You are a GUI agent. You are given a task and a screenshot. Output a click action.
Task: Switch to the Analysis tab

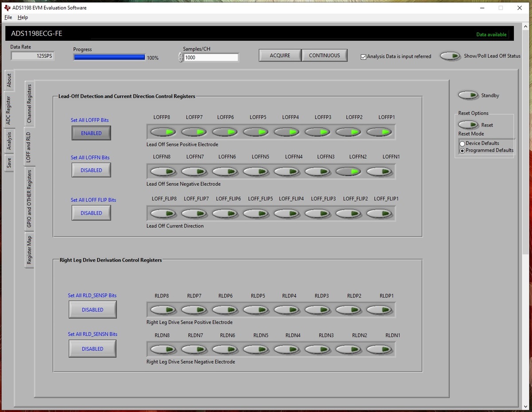pyautogui.click(x=9, y=141)
